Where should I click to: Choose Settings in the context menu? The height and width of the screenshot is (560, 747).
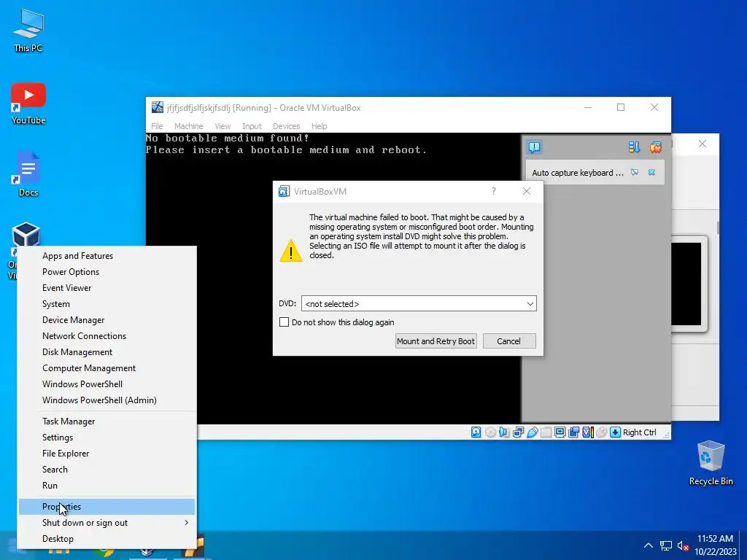(107, 437)
